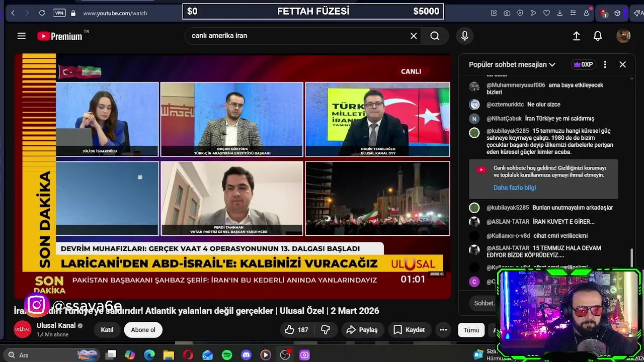
Task: Click username @NihatÇabuk in chat
Action: (504, 119)
